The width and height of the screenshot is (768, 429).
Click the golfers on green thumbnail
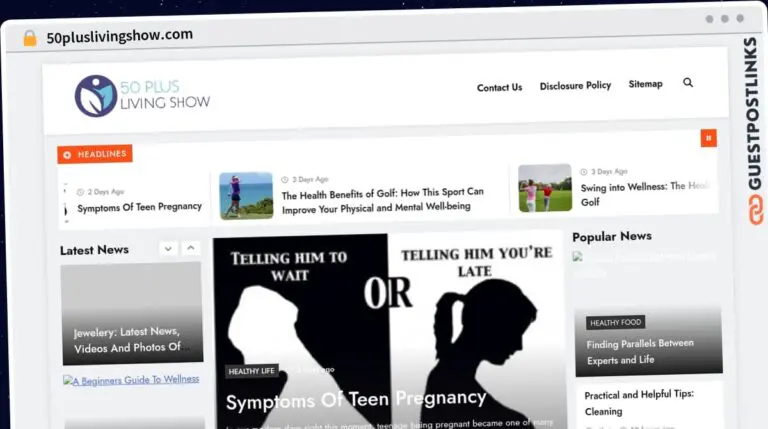545,188
